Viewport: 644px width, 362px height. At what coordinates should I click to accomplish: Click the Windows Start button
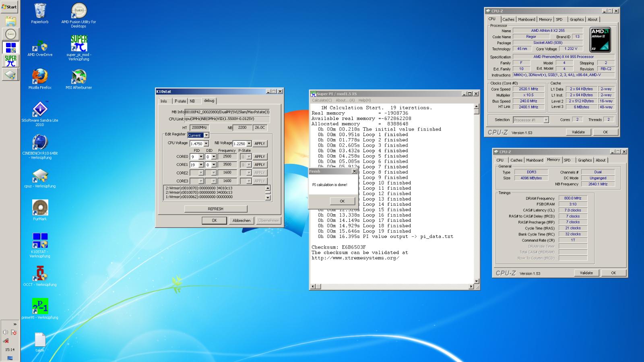pos(10,7)
